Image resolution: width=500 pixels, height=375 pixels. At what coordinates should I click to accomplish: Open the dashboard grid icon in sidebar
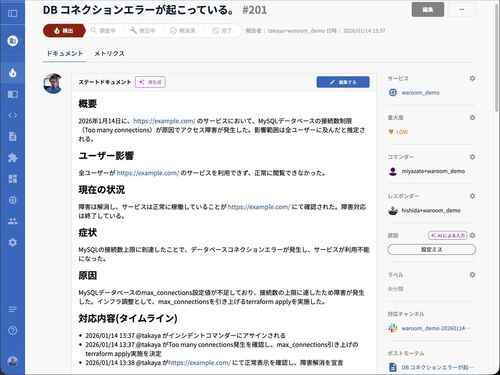[x=13, y=179]
